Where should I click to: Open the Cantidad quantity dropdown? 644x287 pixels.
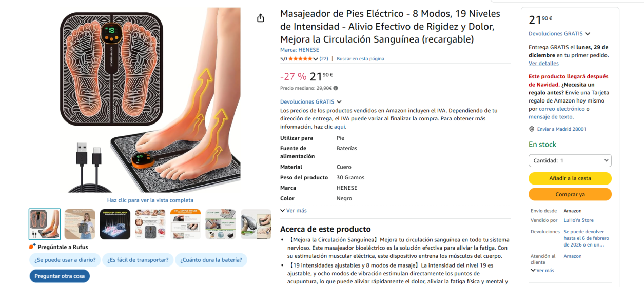pyautogui.click(x=570, y=160)
